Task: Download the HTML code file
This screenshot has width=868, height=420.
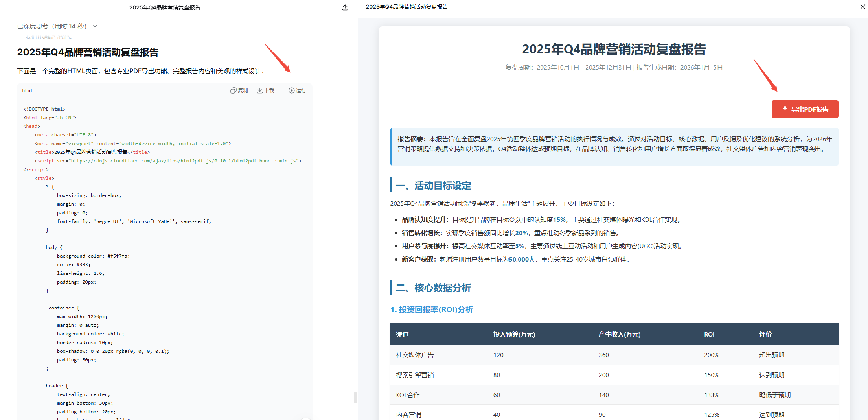Action: click(266, 90)
